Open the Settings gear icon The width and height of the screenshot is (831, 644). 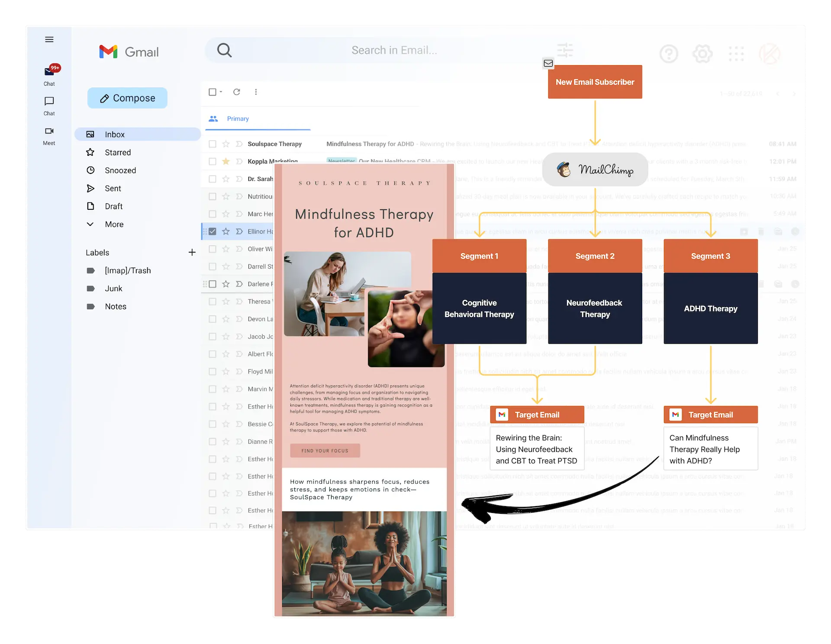[702, 54]
